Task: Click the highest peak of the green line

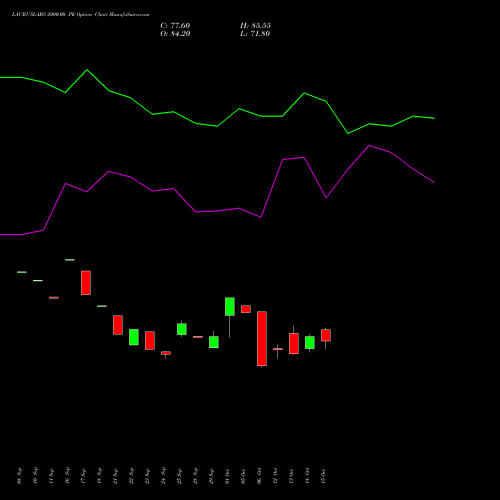Action: 87,70
